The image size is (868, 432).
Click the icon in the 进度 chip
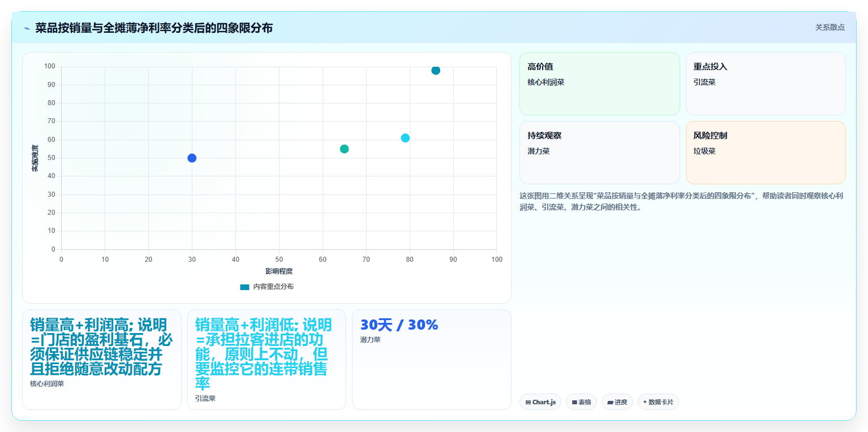pos(610,403)
